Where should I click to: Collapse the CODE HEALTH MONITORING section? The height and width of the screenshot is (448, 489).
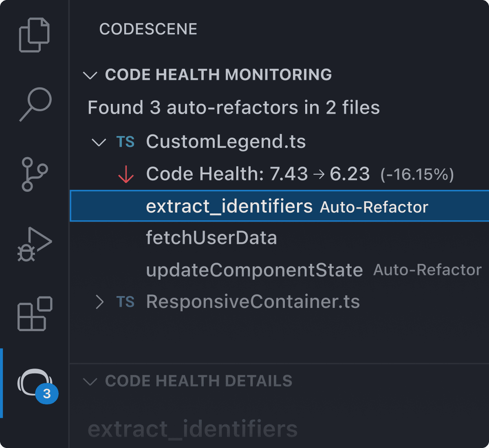point(90,75)
